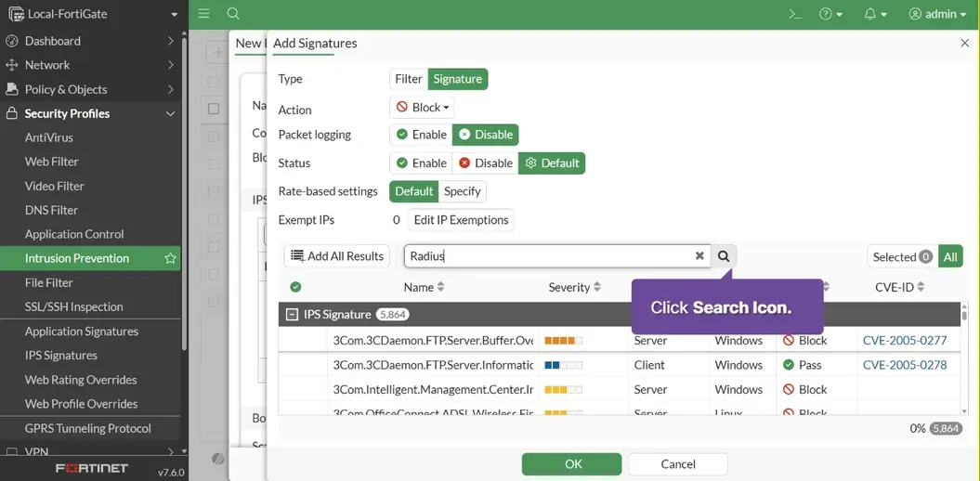Set Status to Enable
The width and height of the screenshot is (980, 481).
coord(421,163)
